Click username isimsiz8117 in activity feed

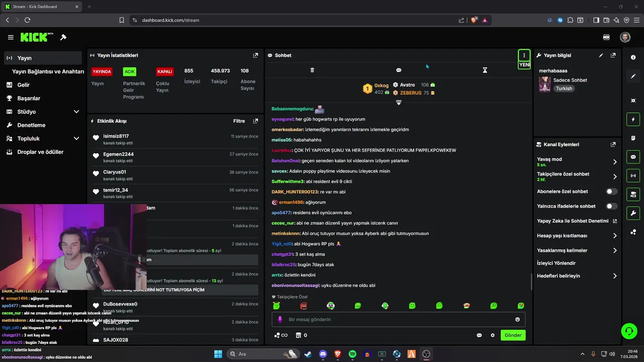tap(116, 136)
